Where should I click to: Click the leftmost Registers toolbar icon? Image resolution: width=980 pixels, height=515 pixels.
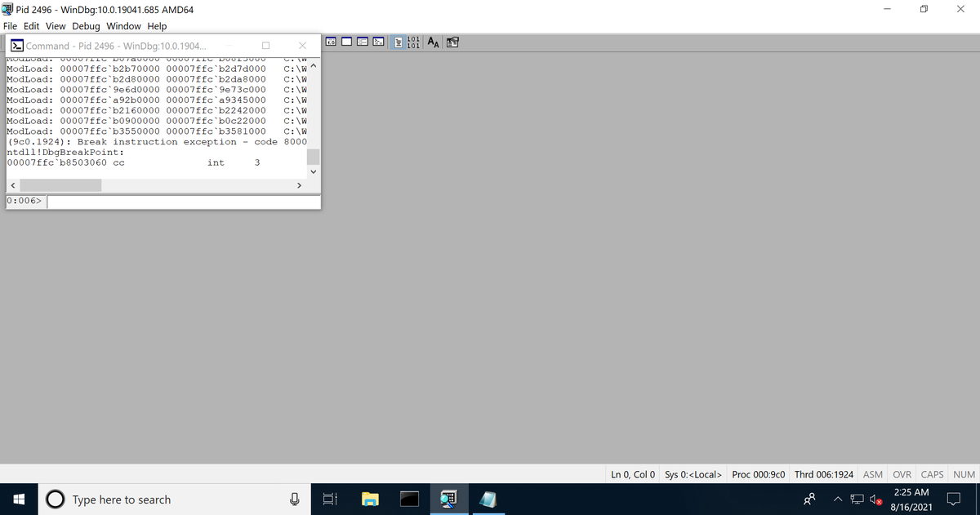click(331, 42)
